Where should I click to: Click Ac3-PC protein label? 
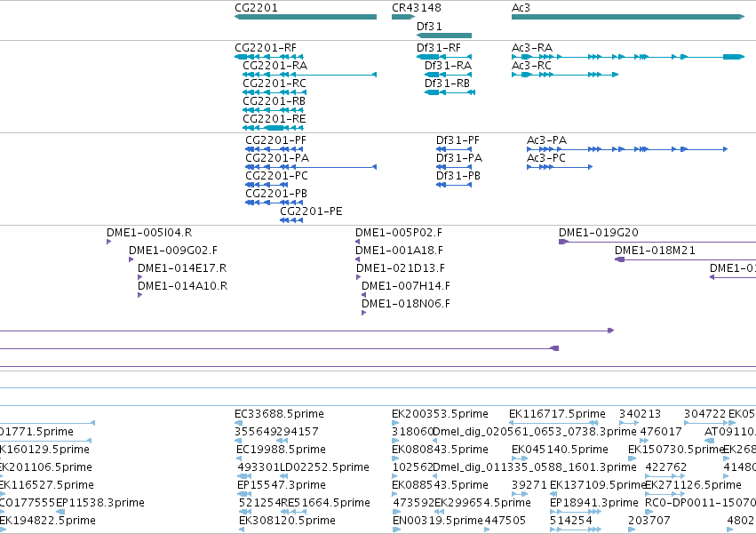pos(546,158)
